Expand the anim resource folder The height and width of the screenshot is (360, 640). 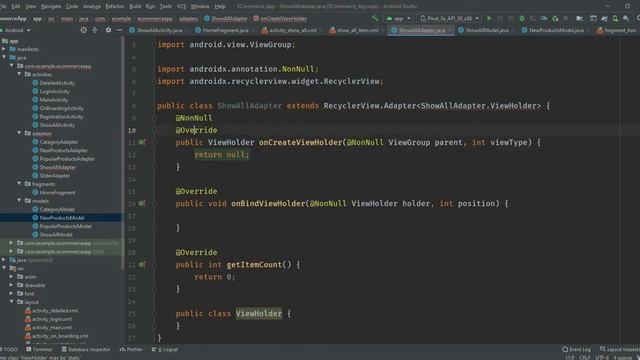11,277
